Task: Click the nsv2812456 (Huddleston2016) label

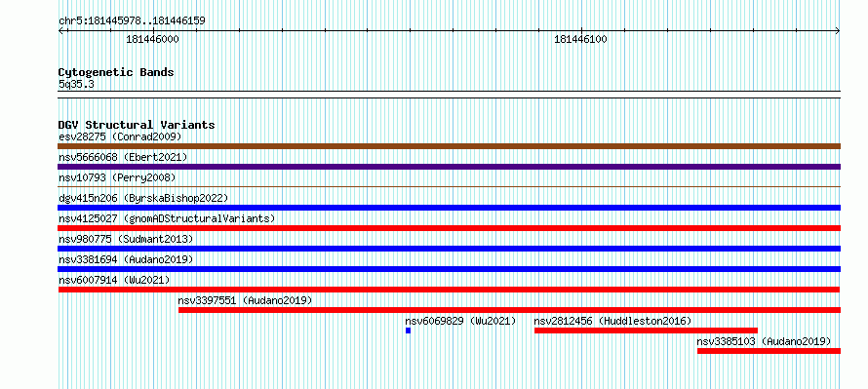Action: coord(612,321)
